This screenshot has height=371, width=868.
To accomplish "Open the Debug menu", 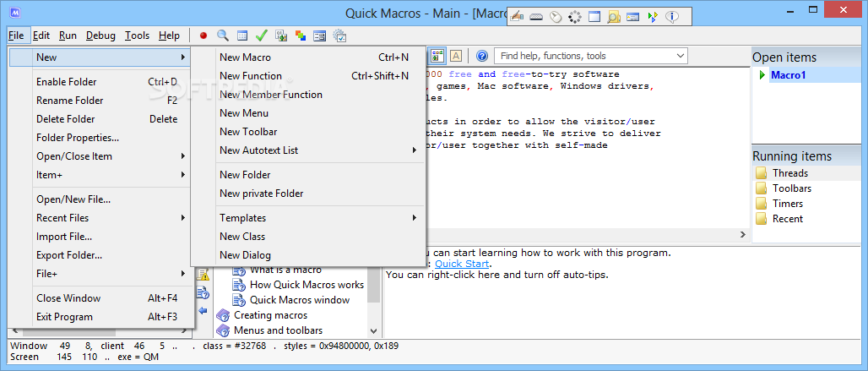I will (x=100, y=35).
